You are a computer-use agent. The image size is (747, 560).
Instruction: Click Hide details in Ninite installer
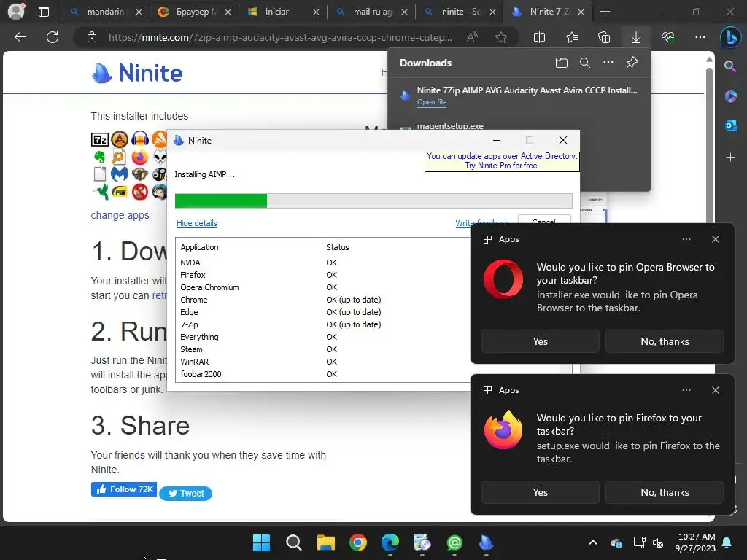(197, 223)
